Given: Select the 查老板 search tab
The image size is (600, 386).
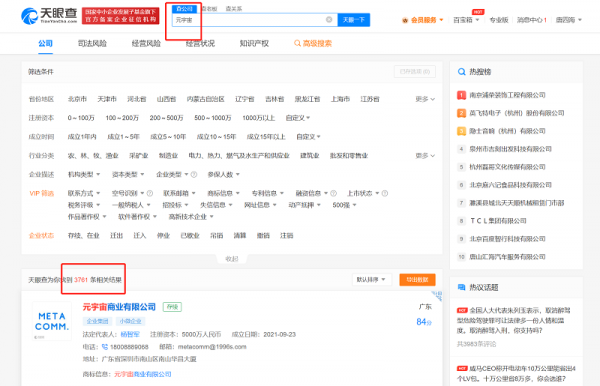Looking at the screenshot, I should [210, 9].
